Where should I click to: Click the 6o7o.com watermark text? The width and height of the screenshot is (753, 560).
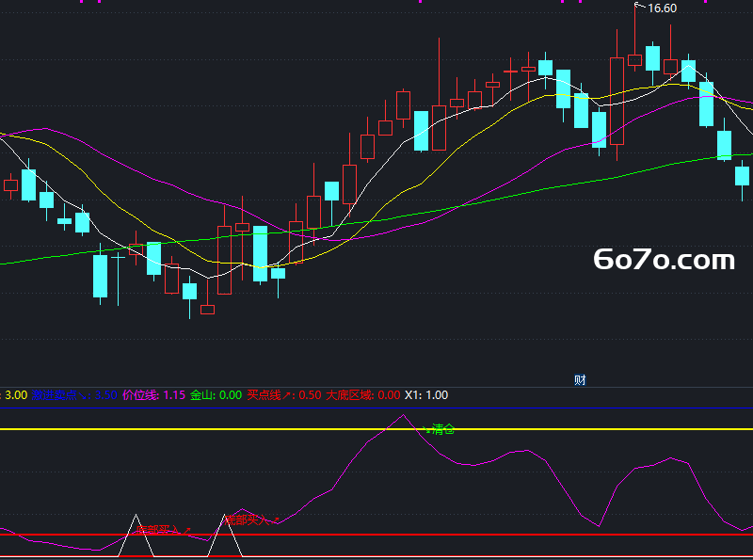665,260
